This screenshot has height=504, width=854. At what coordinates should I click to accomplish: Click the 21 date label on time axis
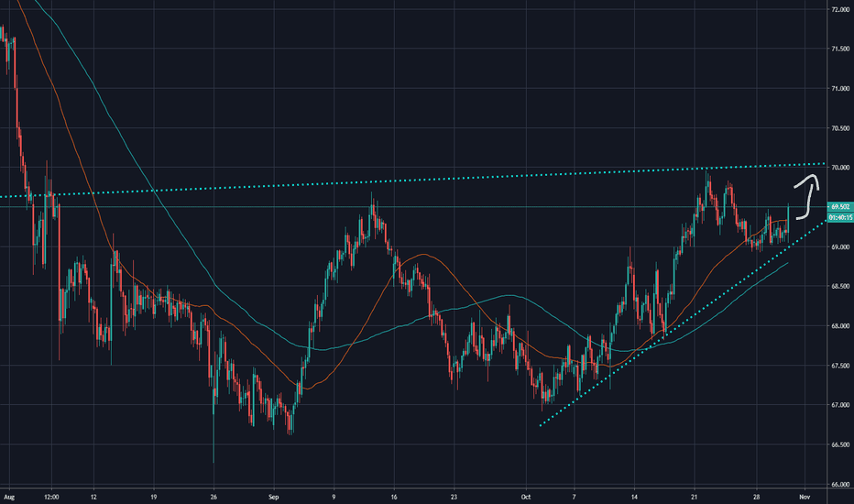693,497
